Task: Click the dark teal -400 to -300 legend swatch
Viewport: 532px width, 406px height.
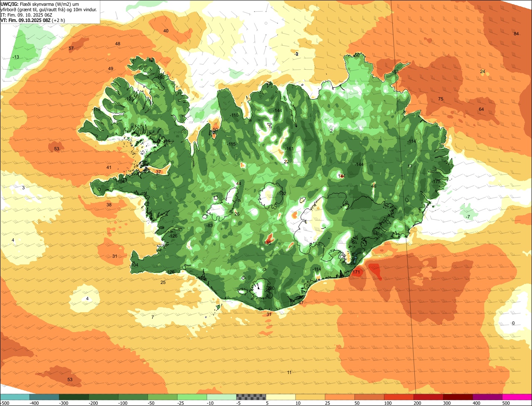Action: click(44, 397)
